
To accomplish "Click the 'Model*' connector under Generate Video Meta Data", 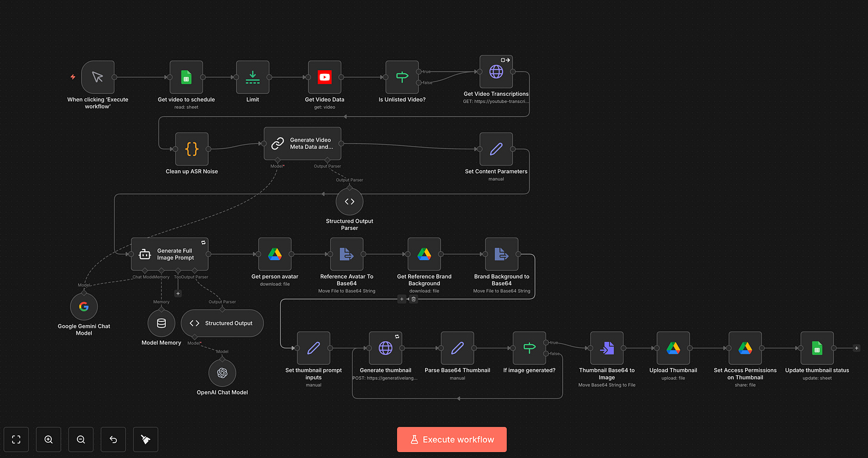I will (x=277, y=161).
